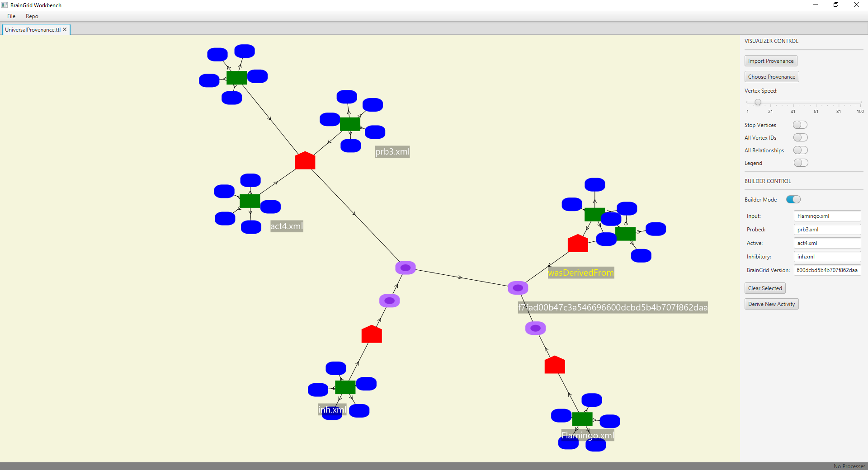Click the blue node directly above the prb3.xml label
This screenshot has height=470, width=868.
(x=375, y=132)
